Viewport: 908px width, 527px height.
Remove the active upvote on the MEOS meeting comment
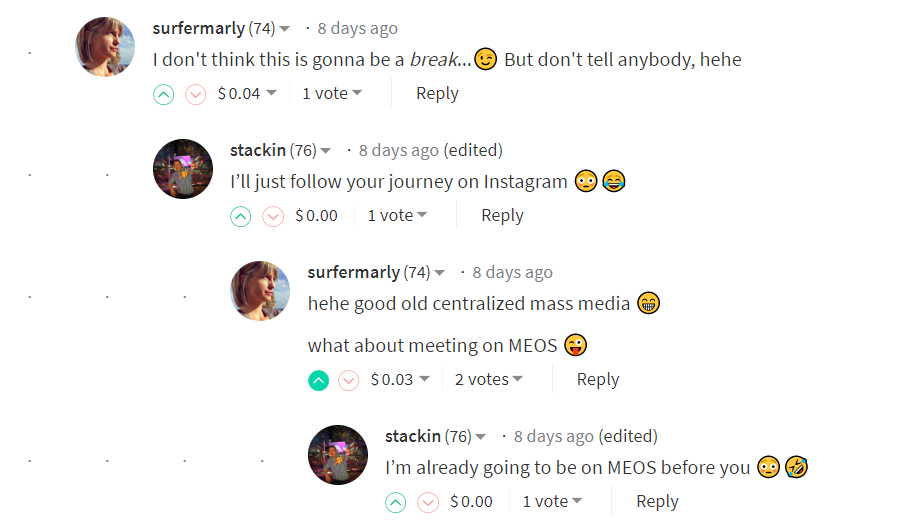point(319,380)
